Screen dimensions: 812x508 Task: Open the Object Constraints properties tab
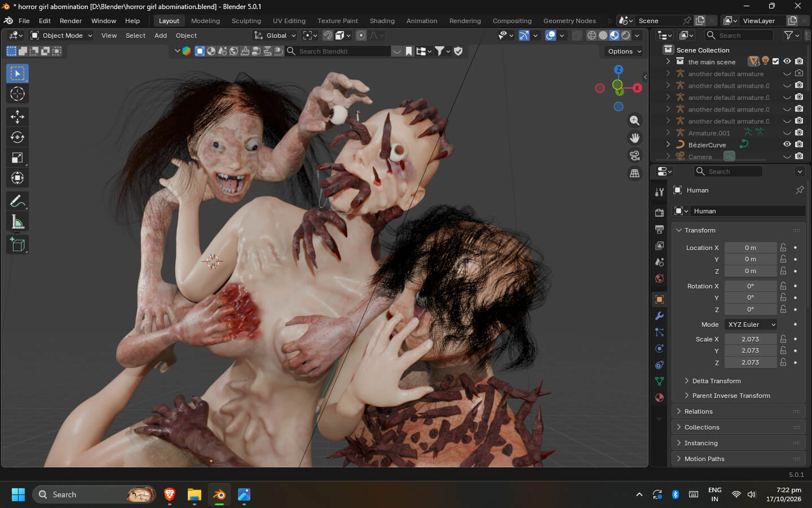pos(659,365)
